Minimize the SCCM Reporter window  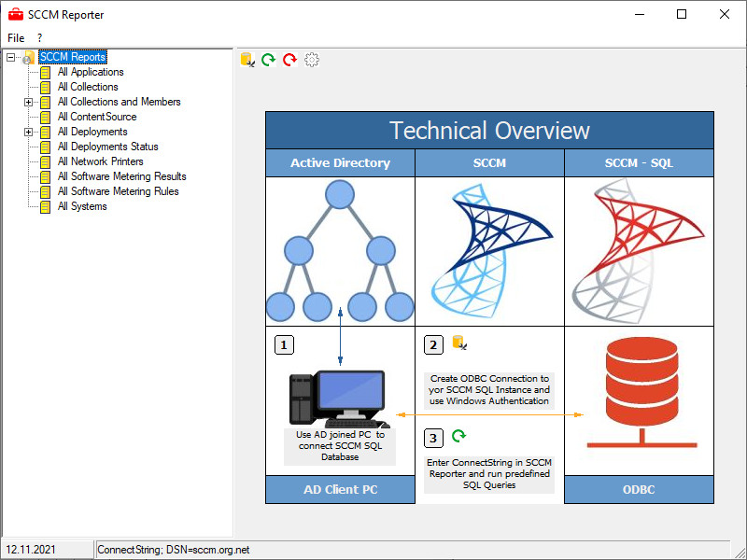(x=640, y=14)
